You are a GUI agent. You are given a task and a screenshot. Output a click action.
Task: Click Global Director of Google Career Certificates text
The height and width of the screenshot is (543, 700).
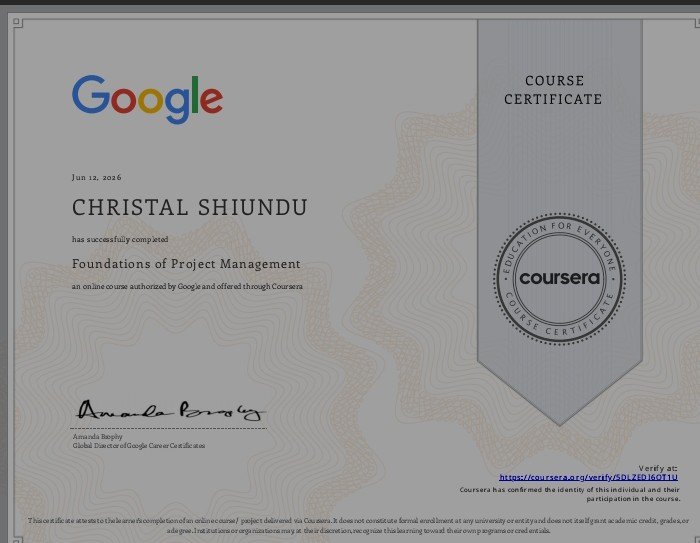[x=139, y=446]
